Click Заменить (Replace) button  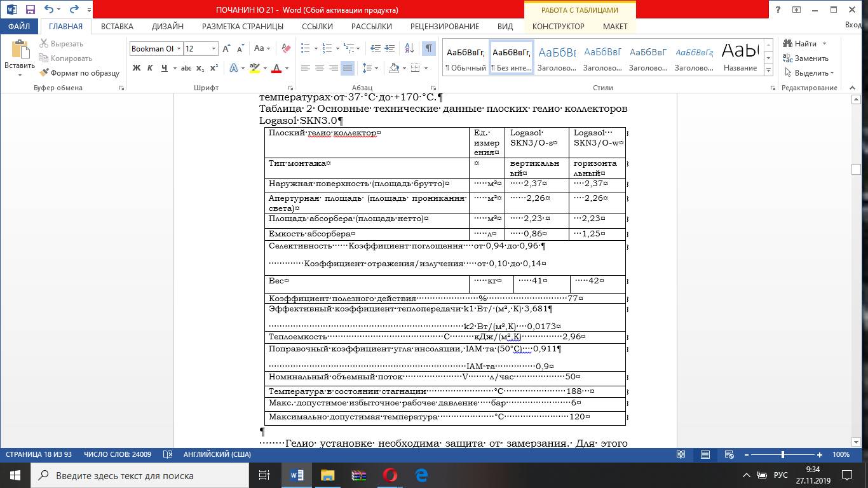pyautogui.click(x=807, y=58)
